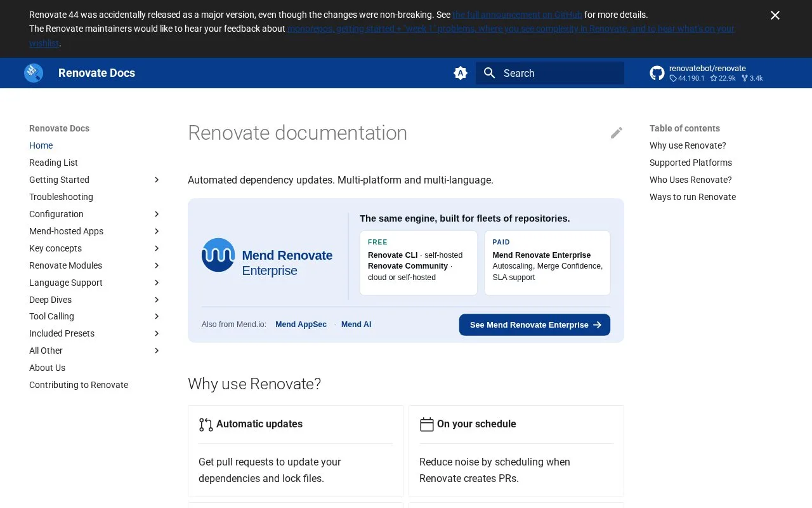The height and width of the screenshot is (508, 812).
Task: Focus the Search input field
Action: 550,73
